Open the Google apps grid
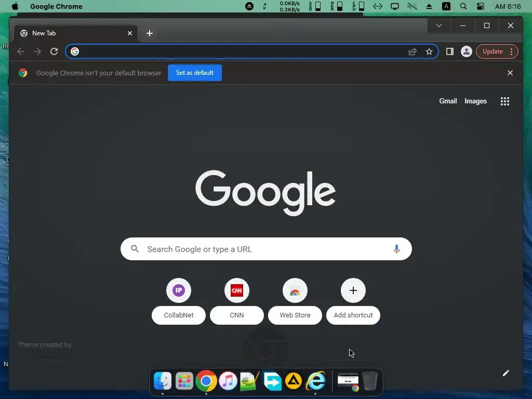This screenshot has width=532, height=399. (504, 101)
